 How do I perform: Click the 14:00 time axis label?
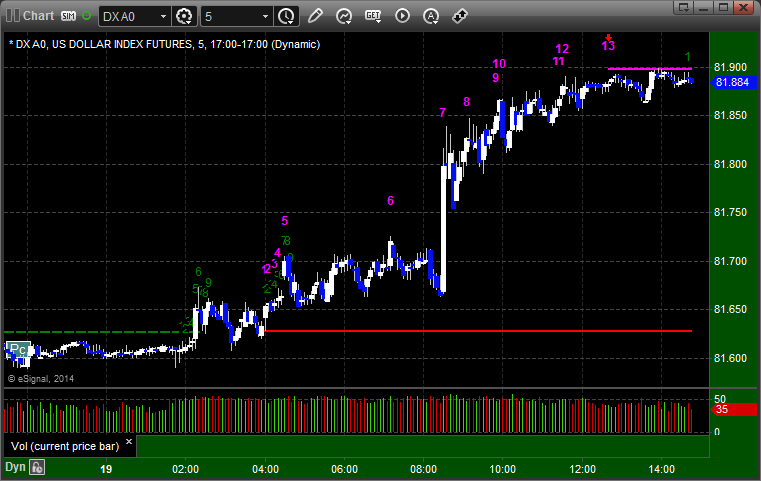(662, 469)
